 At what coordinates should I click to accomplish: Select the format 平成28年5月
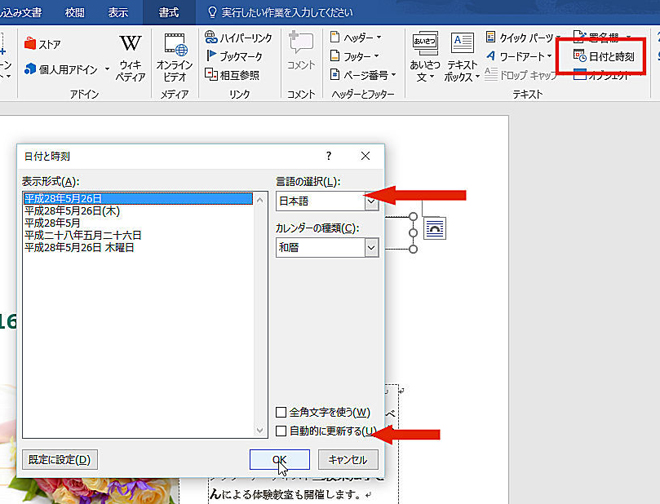coord(138,223)
